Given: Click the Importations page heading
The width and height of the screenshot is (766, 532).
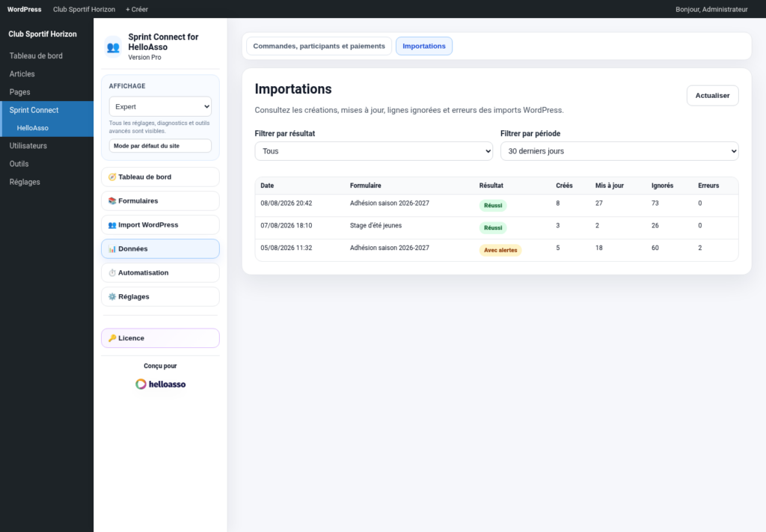Looking at the screenshot, I should [x=293, y=89].
